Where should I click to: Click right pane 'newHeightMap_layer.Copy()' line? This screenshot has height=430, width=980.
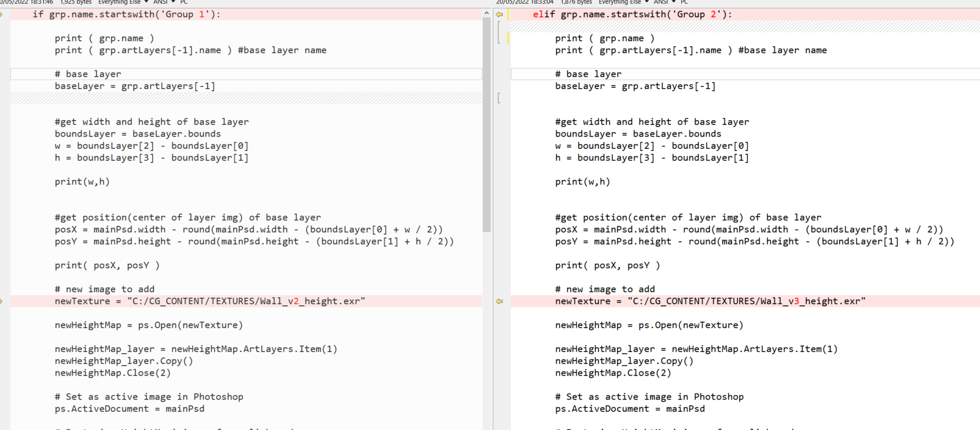tap(625, 361)
